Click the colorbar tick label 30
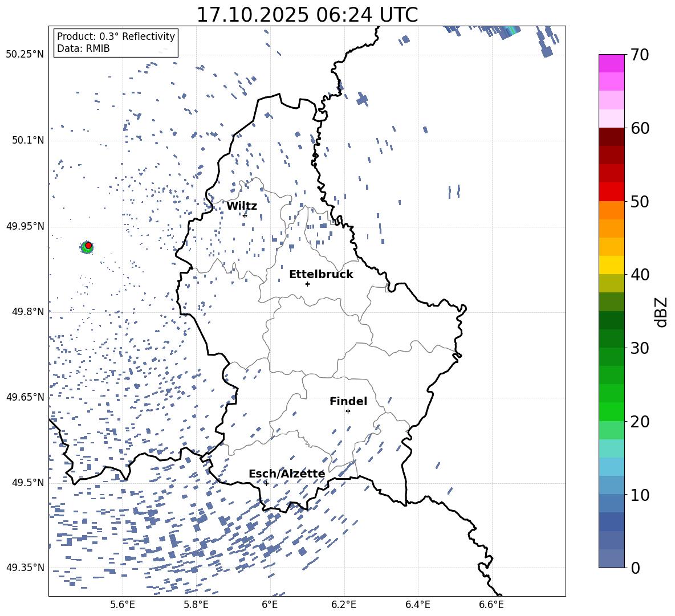Viewport: 675px width, 616px height. pyautogui.click(x=640, y=348)
